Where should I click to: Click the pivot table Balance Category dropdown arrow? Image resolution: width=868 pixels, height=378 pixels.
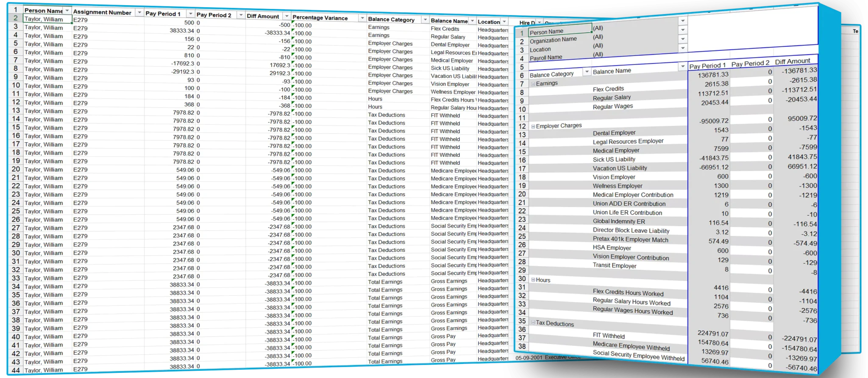pyautogui.click(x=587, y=72)
